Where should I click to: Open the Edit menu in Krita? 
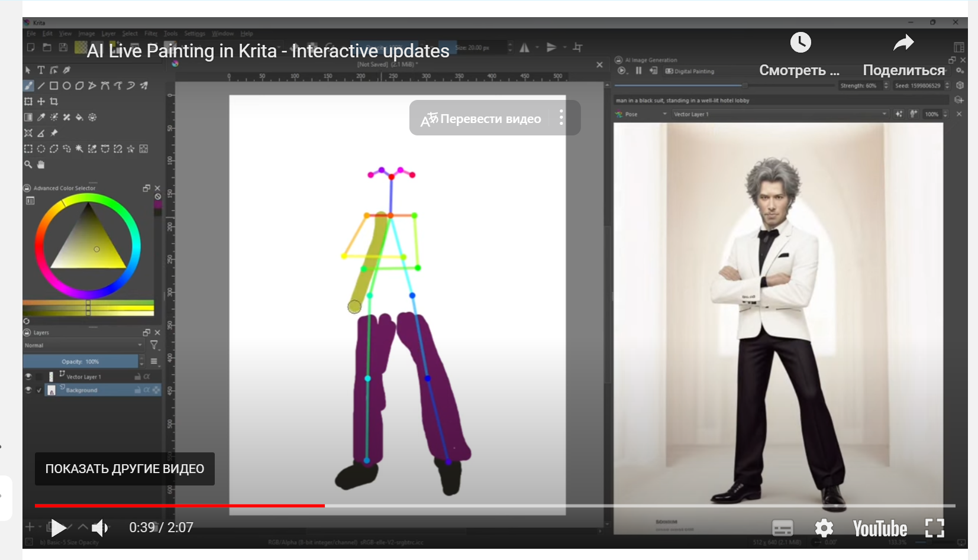tap(47, 34)
